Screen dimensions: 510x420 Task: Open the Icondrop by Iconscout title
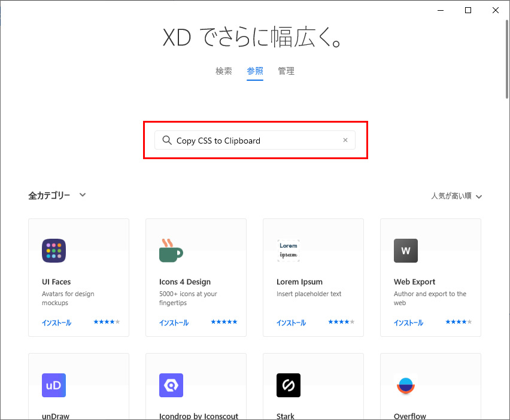199,416
